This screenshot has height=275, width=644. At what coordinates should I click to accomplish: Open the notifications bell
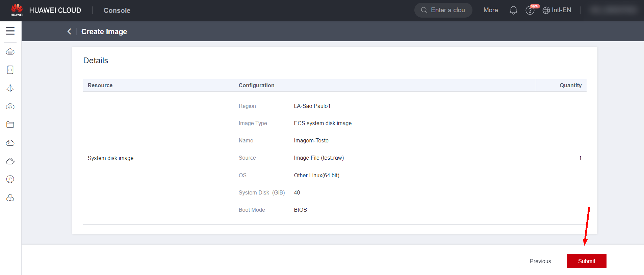pos(513,10)
